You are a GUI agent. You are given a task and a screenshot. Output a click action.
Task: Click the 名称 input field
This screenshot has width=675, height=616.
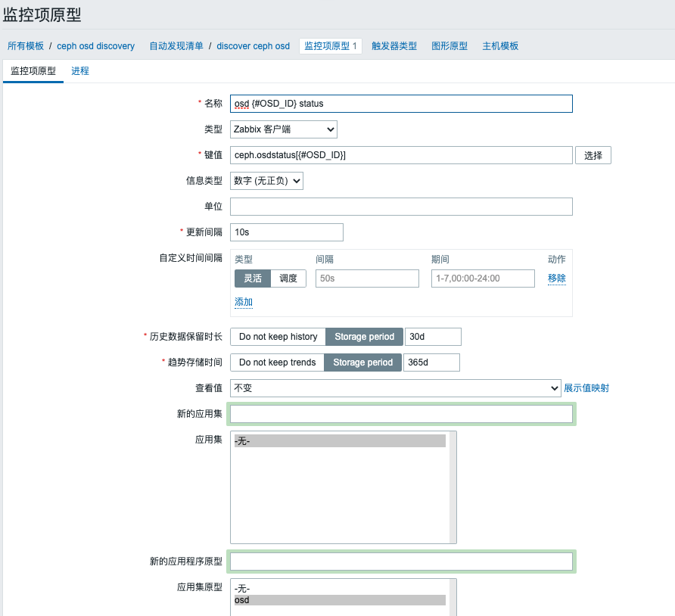402,104
